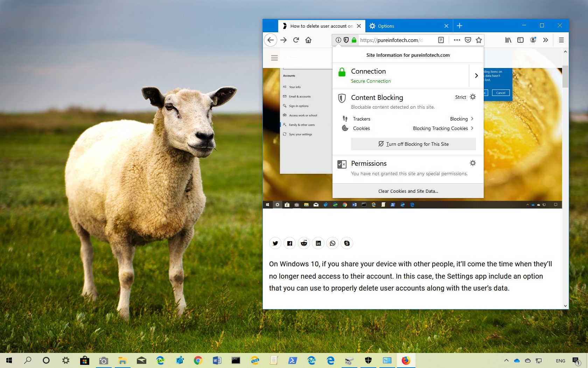Toggle the browser sidebar view
The width and height of the screenshot is (588, 368).
coord(520,40)
